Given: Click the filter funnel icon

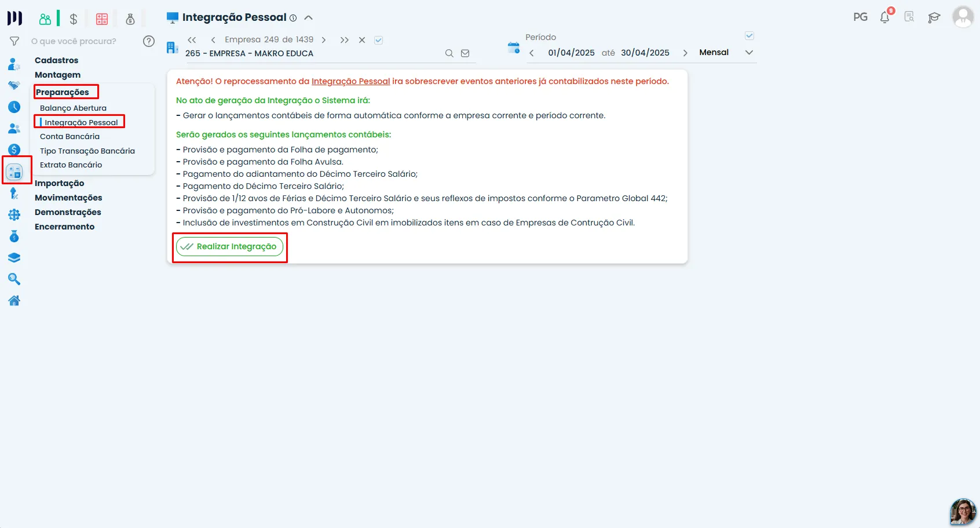Looking at the screenshot, I should click(x=15, y=41).
